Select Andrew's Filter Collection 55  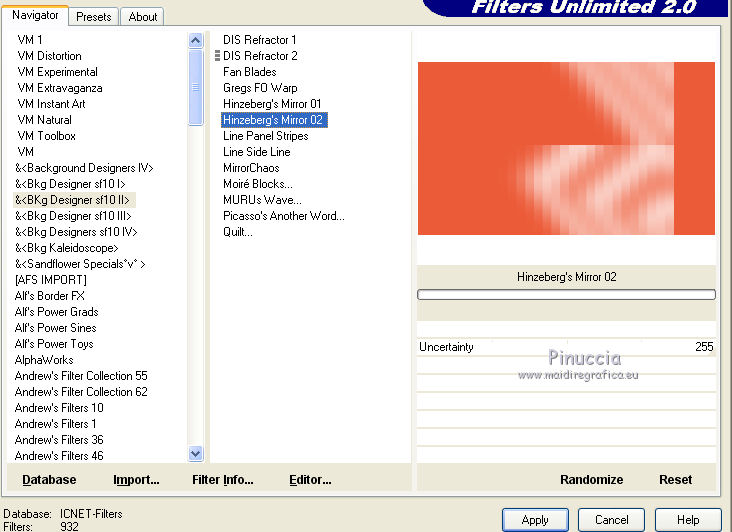[x=81, y=376]
